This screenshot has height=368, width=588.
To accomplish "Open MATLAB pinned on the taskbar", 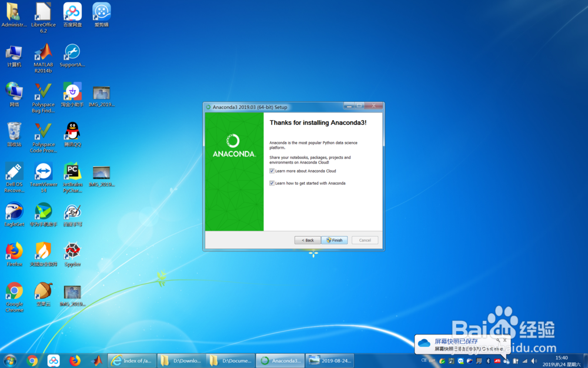I will (96, 361).
